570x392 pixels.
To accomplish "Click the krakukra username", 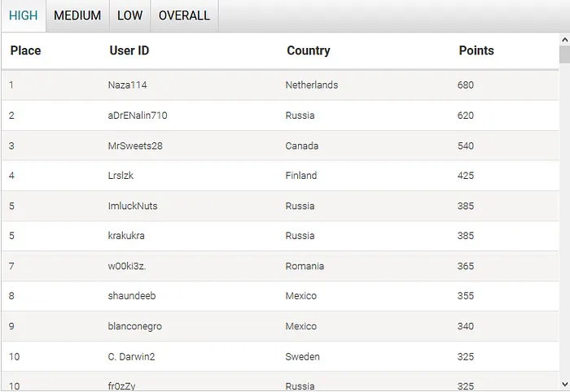I will (125, 236).
